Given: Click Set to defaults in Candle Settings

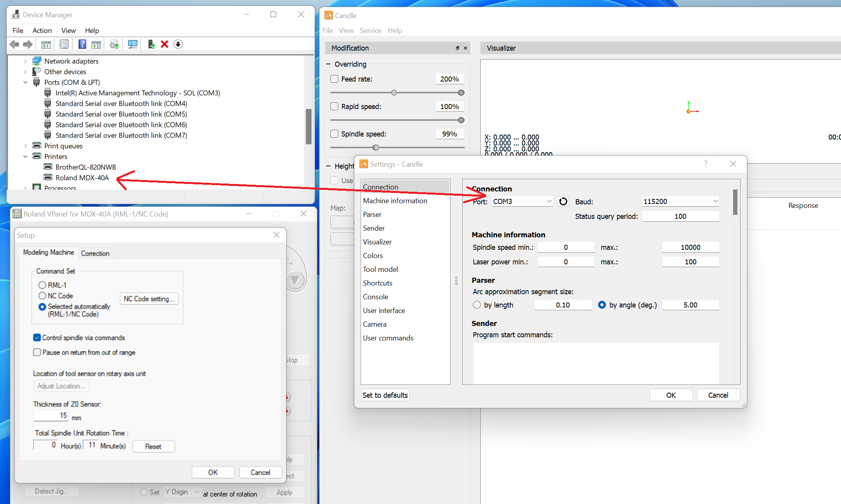Looking at the screenshot, I should 385,395.
